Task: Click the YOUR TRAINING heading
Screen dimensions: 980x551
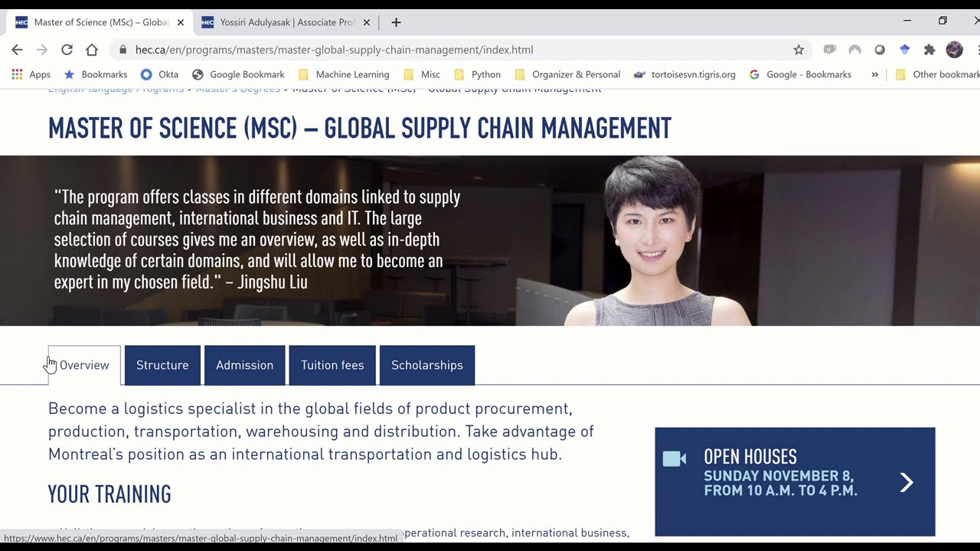Action: click(109, 494)
